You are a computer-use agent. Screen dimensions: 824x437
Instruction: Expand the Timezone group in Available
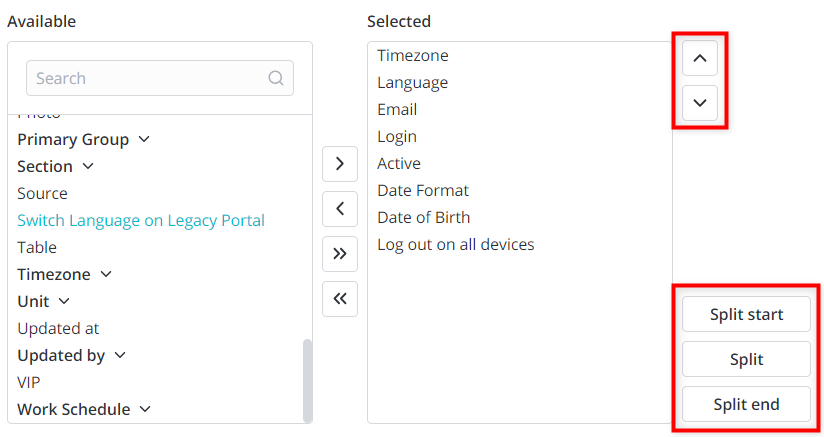(106, 274)
